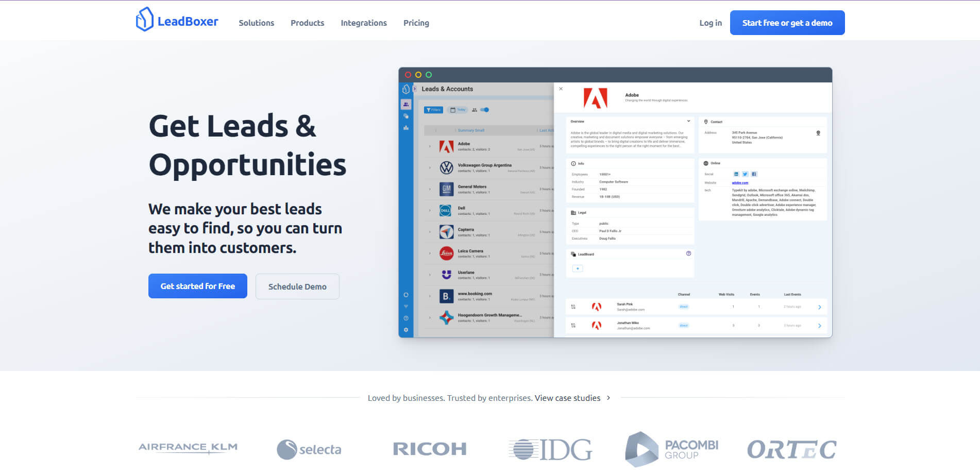Click the Ricoh logo

tap(430, 449)
